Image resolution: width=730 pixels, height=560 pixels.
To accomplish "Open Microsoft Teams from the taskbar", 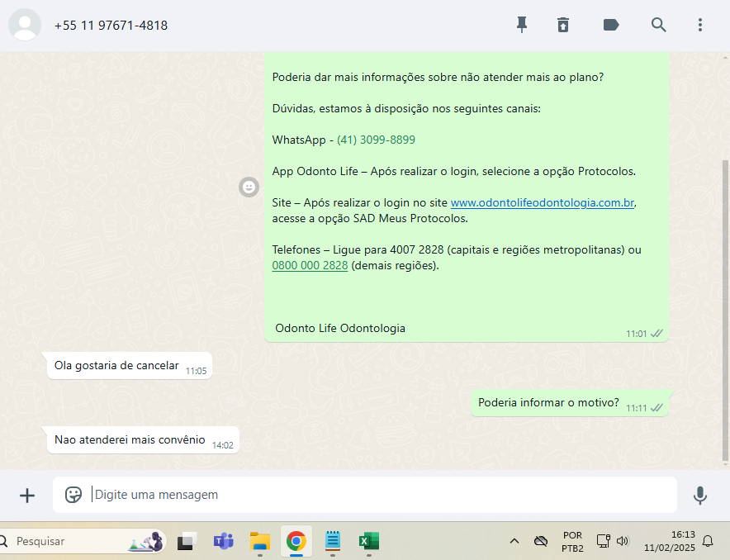I will point(224,541).
